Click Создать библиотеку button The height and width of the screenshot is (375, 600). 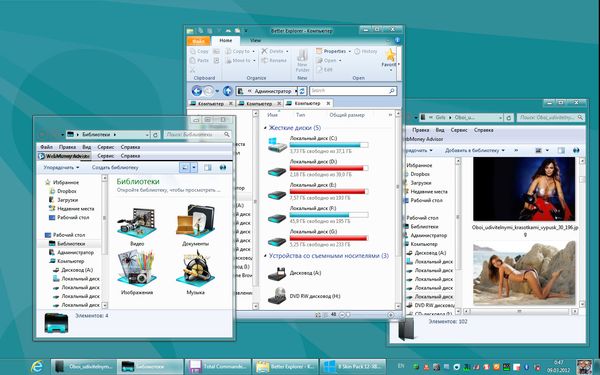tap(115, 168)
